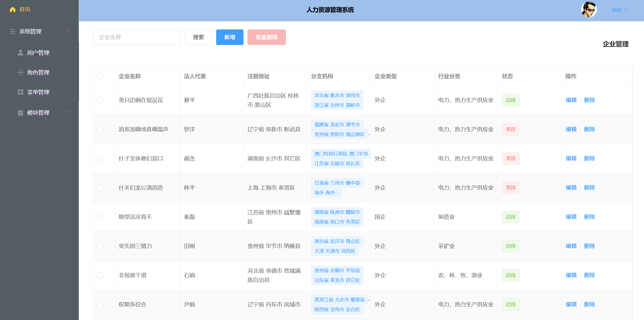Click the blue 新增 button
This screenshot has height=320, width=644.
230,37
